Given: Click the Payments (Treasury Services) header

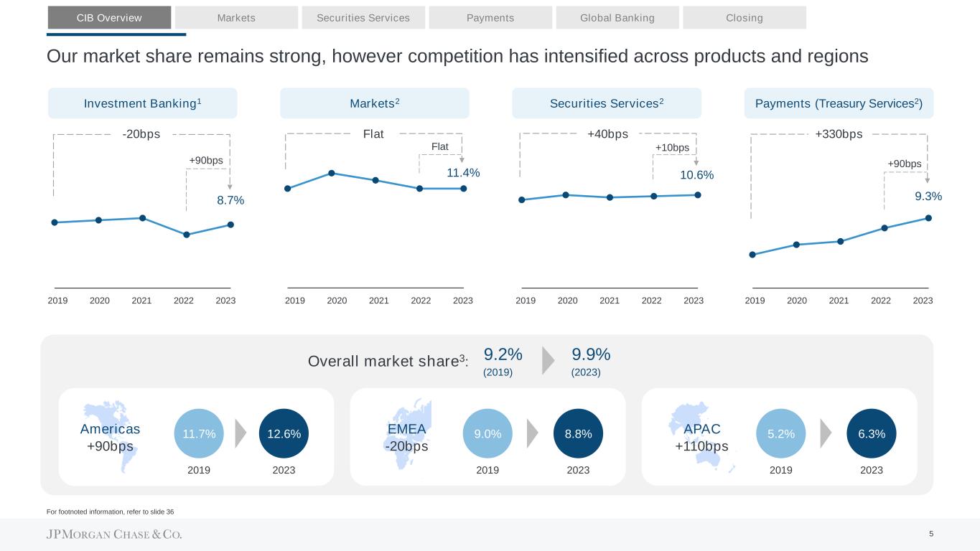Looking at the screenshot, I should click(x=839, y=103).
